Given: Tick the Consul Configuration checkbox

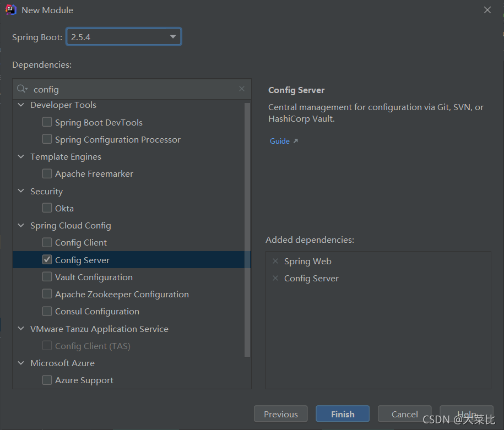Looking at the screenshot, I should [47, 311].
